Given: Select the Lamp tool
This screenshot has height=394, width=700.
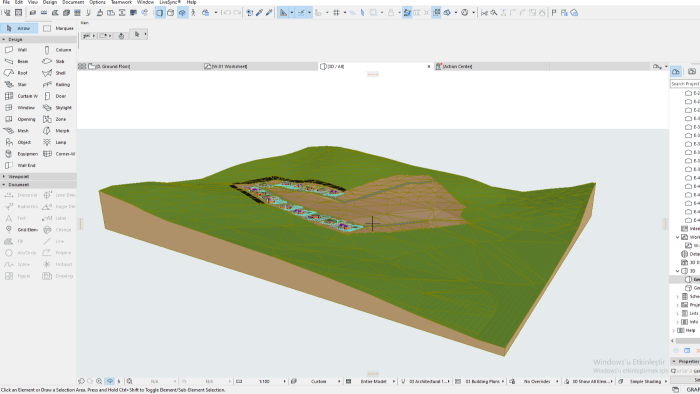Looking at the screenshot, I should [58, 142].
